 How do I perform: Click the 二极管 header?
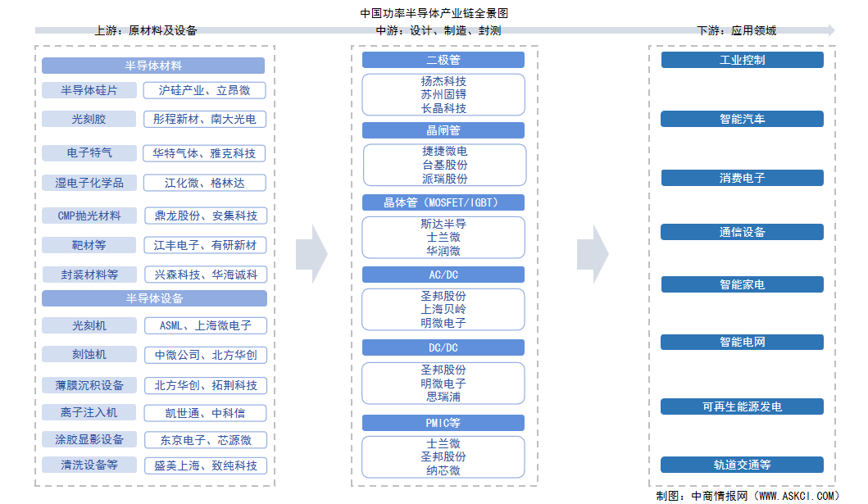[x=443, y=60]
